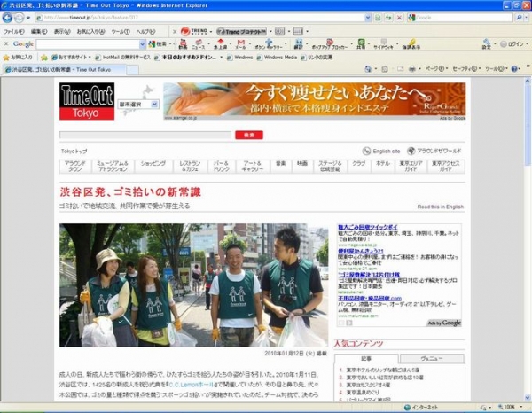Viewport: 532px width, 413px height.
Task: Click the red site search button
Action: [249, 135]
